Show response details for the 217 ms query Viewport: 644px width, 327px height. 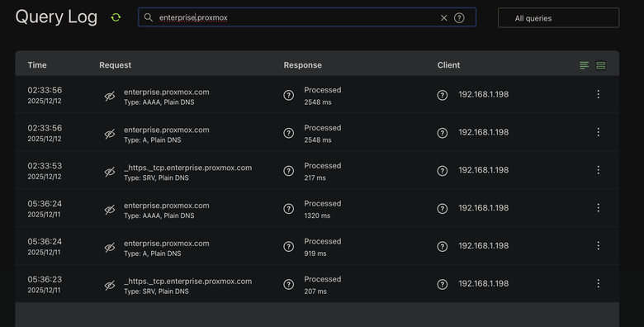(x=289, y=171)
